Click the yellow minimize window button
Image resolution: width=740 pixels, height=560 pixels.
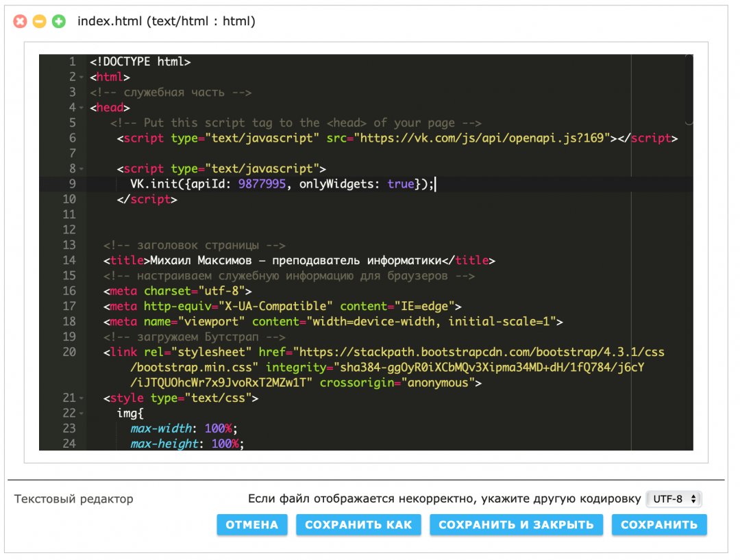click(x=40, y=22)
